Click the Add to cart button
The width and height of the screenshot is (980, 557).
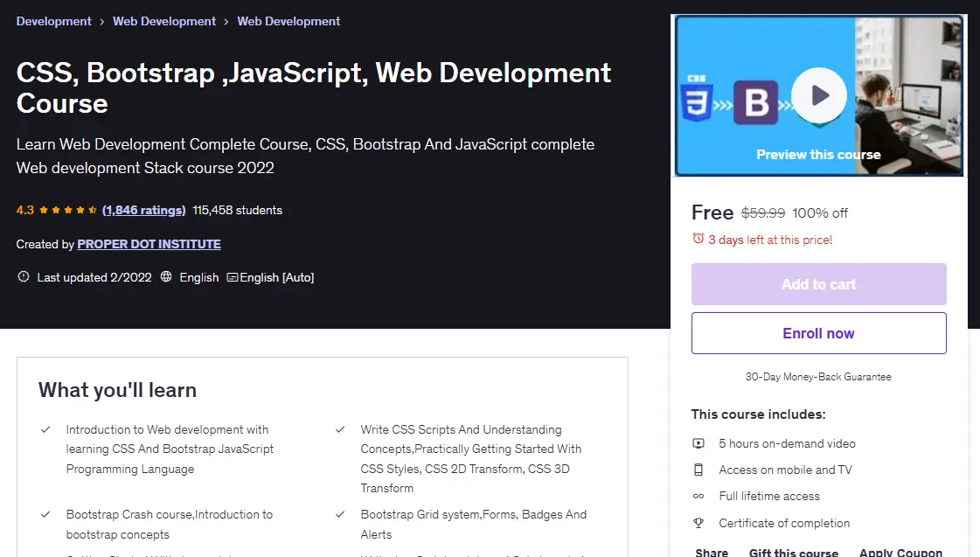819,284
